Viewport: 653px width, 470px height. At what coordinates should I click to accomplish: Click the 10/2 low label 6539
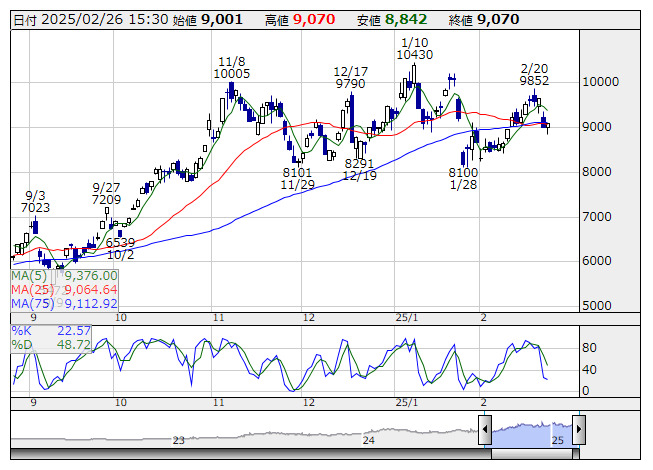[120, 242]
